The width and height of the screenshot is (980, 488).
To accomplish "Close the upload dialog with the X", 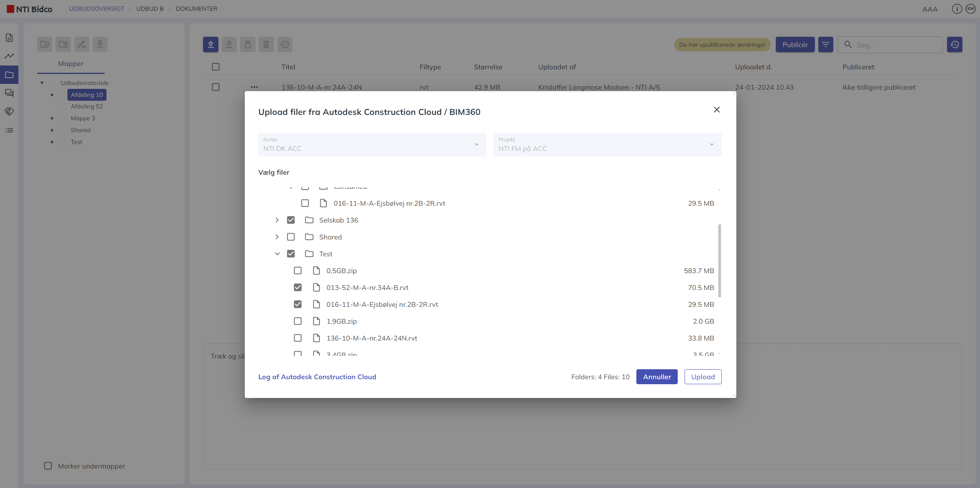I will [x=717, y=110].
